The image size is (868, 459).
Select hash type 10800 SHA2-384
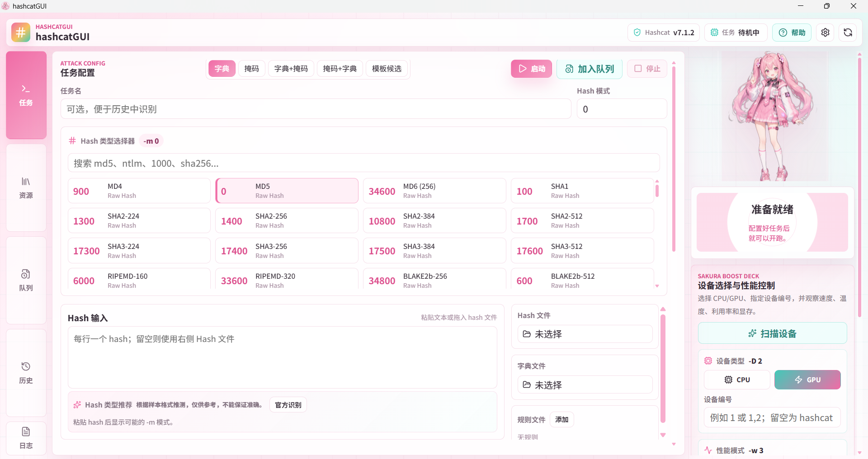(x=434, y=220)
